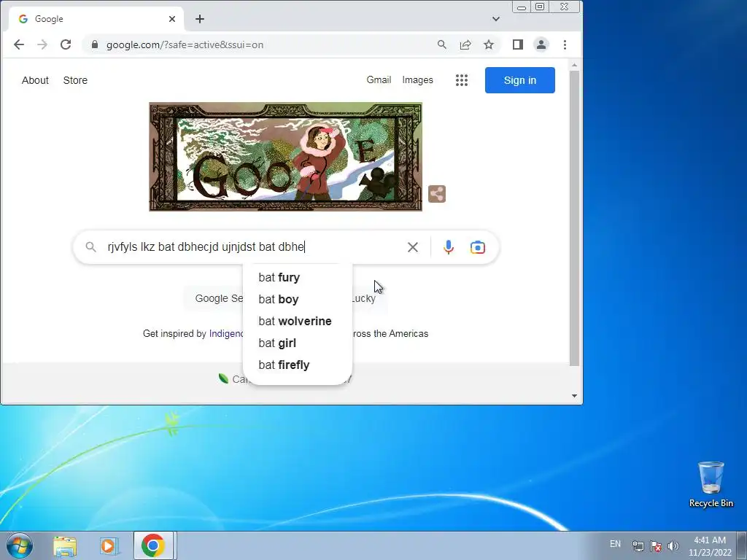Screen dimensions: 747x560
Task: Click the zoom magnifier icon in address bar
Action: (x=441, y=44)
